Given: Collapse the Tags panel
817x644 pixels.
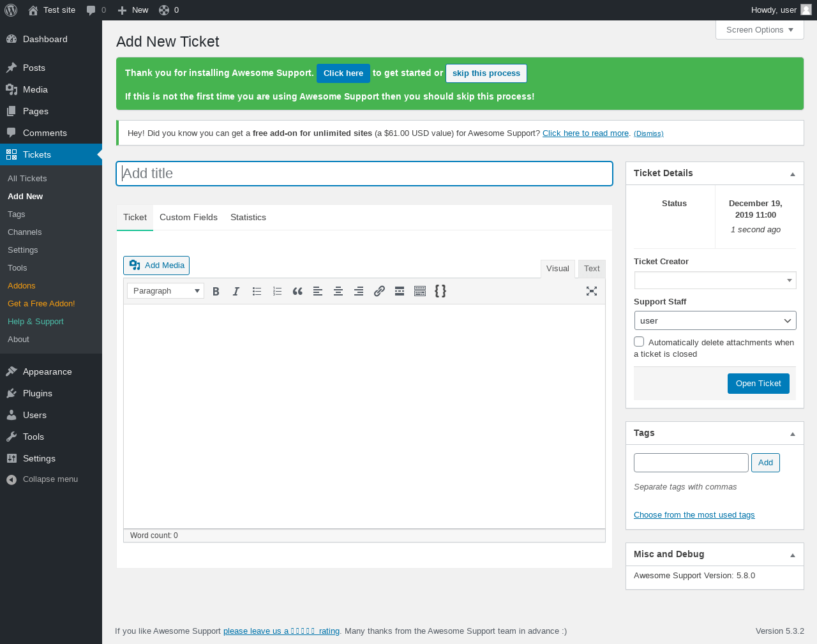Looking at the screenshot, I should (x=793, y=433).
